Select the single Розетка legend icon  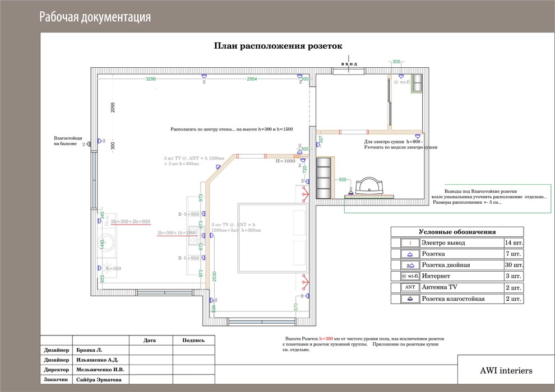(410, 254)
